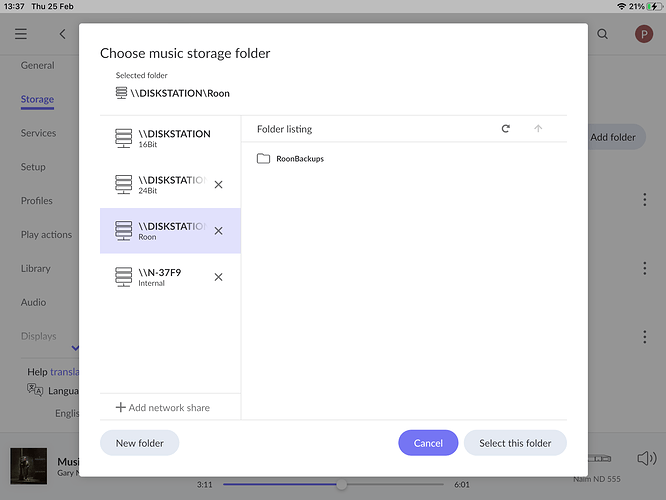The width and height of the screenshot is (666, 500).
Task: Open the volume speaker icon
Action: coord(646,458)
